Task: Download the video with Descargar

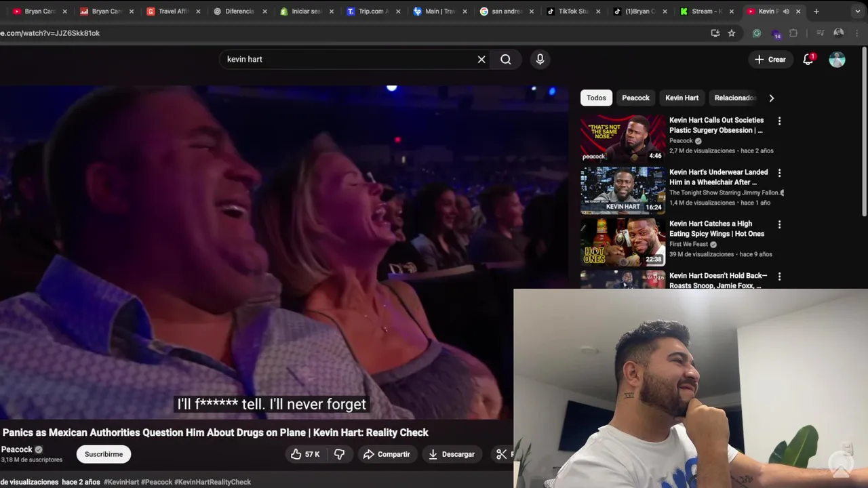Action: point(452,454)
